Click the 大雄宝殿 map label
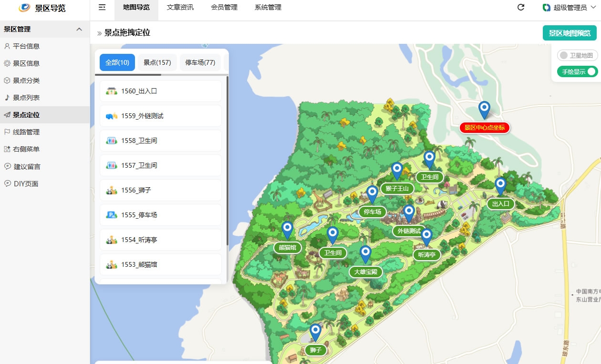Screen dimensions: 601x364 [366, 272]
